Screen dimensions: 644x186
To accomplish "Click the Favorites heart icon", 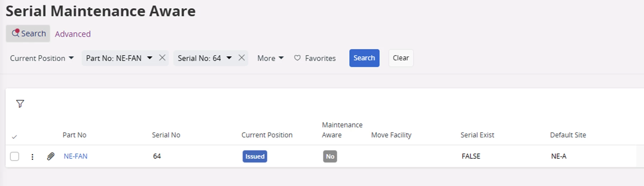I will tap(297, 58).
